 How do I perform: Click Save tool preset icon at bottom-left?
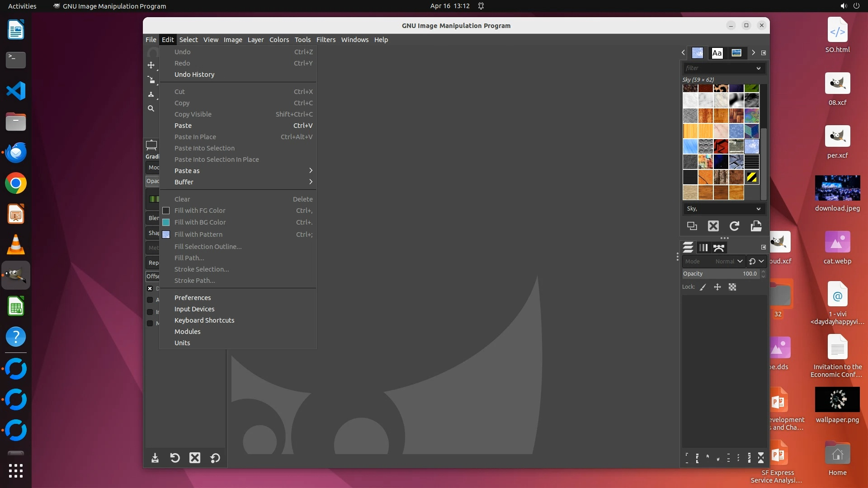pyautogui.click(x=155, y=458)
